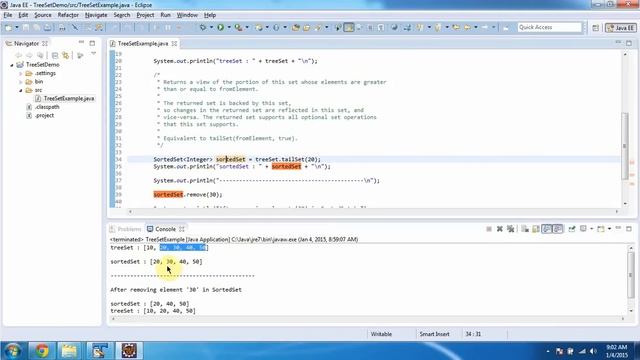Click Remove All Terminated Launches double-X icon

pos(510,229)
